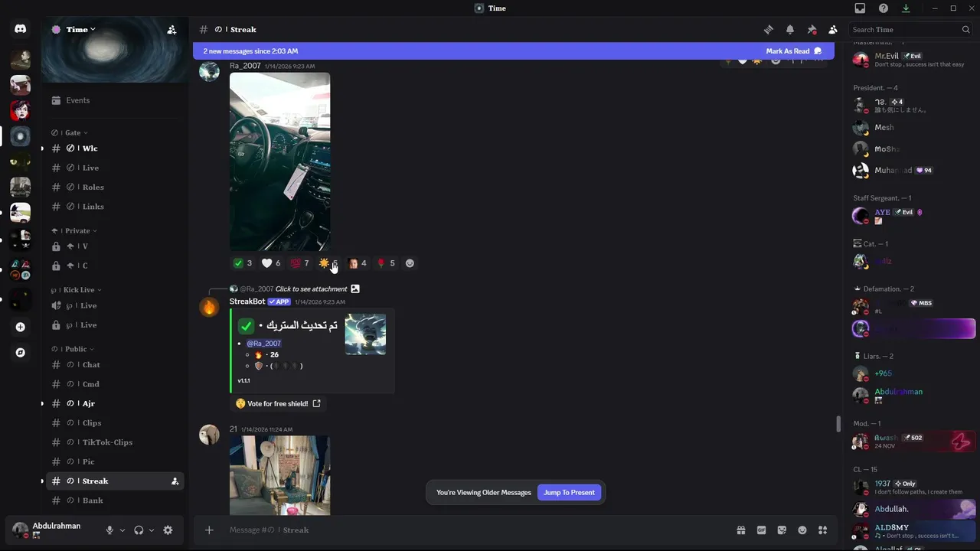Click the attachment plus button in the message bar
The width and height of the screenshot is (980, 551).
click(x=209, y=530)
